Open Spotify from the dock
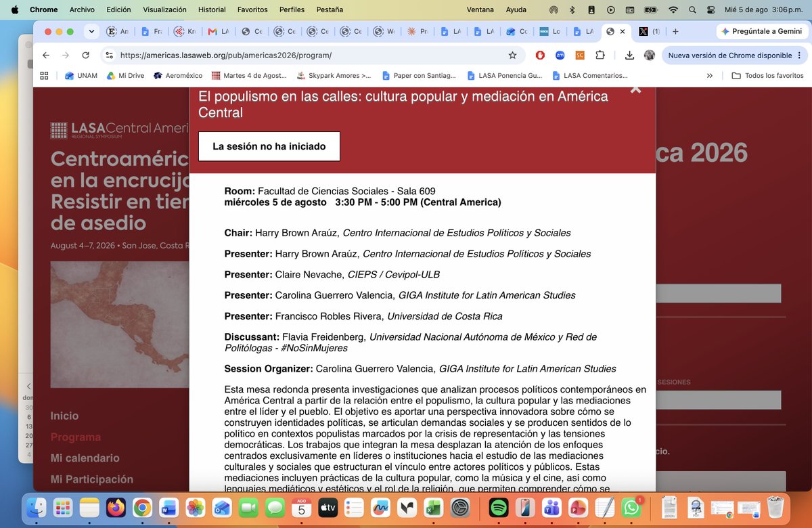 point(498,507)
